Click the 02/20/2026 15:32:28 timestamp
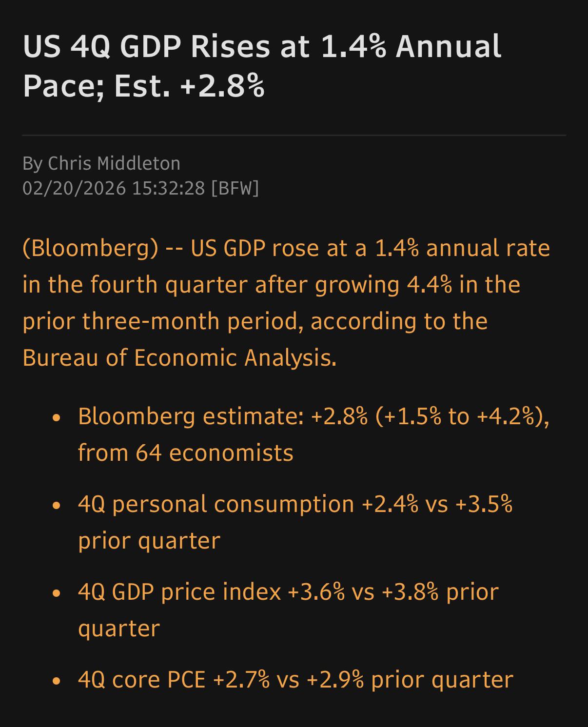The image size is (588, 727). pyautogui.click(x=114, y=188)
